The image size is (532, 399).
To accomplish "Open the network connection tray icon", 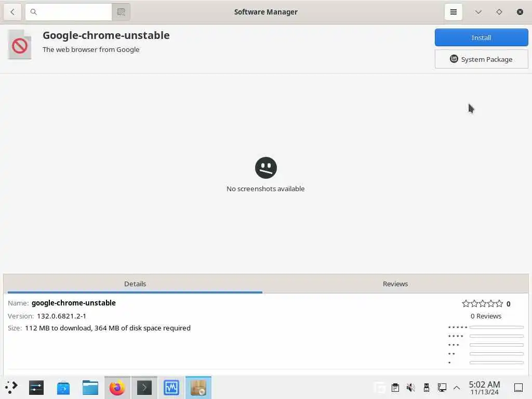I will 442,388.
